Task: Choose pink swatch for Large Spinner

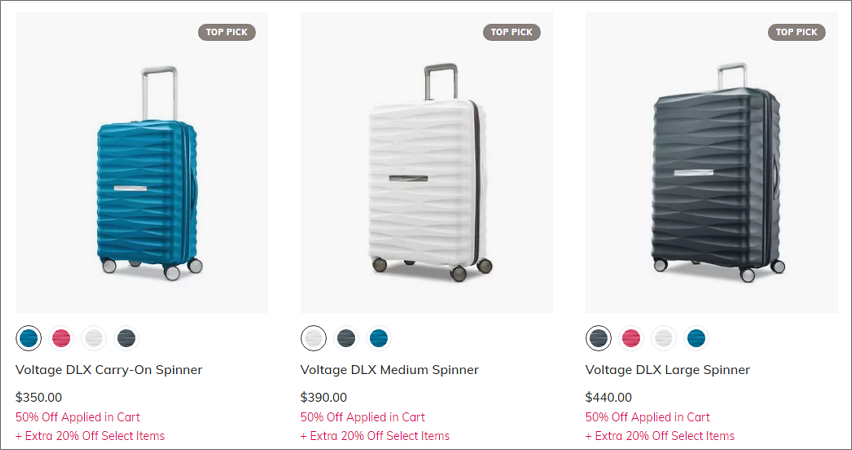Action: [631, 338]
